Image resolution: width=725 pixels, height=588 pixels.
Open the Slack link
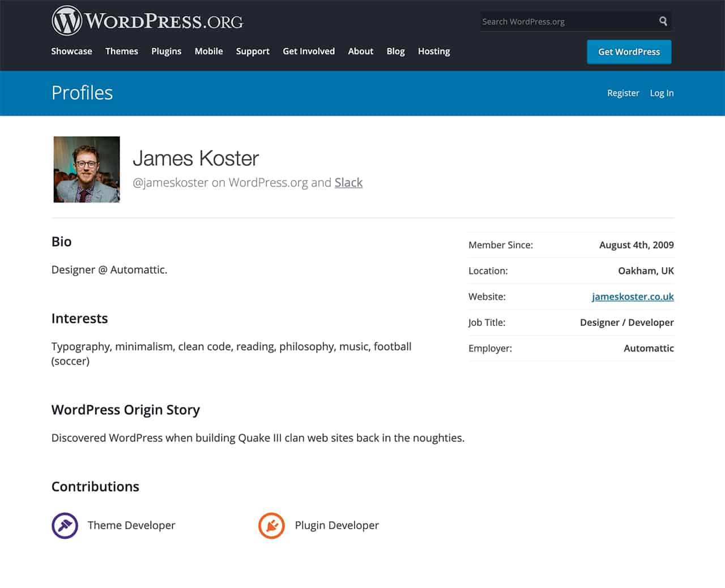tap(348, 182)
